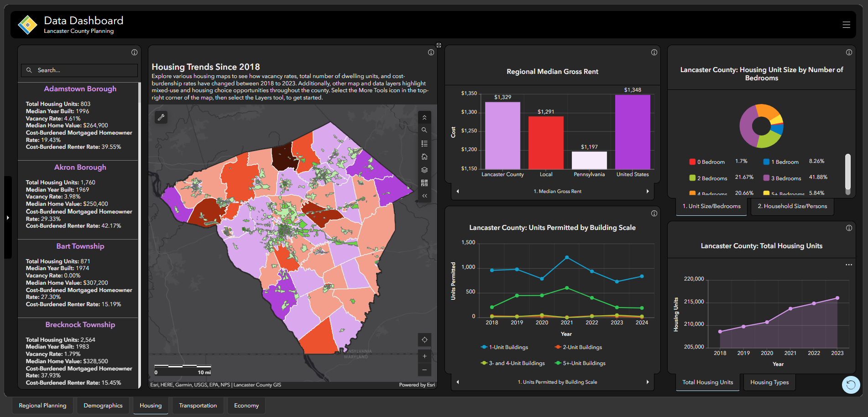This screenshot has width=868, height=417.
Task: Collapse the map toolbar with the double-chevron
Action: click(x=424, y=195)
